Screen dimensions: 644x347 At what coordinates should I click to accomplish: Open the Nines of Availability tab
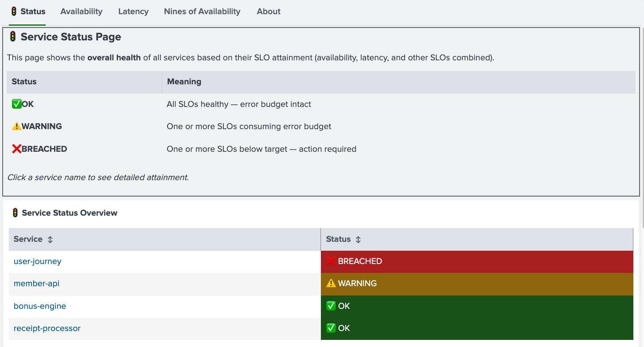click(x=202, y=12)
